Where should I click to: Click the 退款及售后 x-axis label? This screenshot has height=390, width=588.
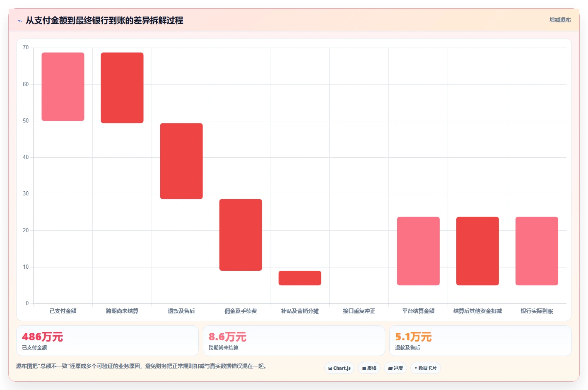[181, 311]
